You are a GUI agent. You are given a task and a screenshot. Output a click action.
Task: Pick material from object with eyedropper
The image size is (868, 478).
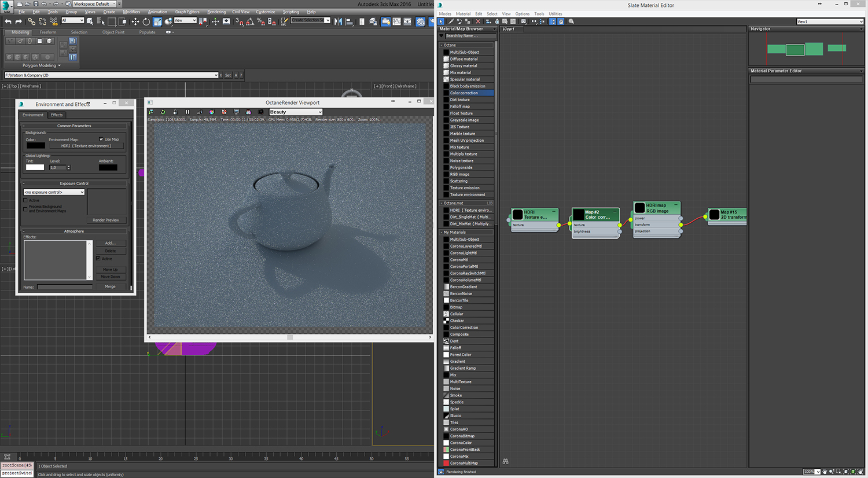click(451, 21)
